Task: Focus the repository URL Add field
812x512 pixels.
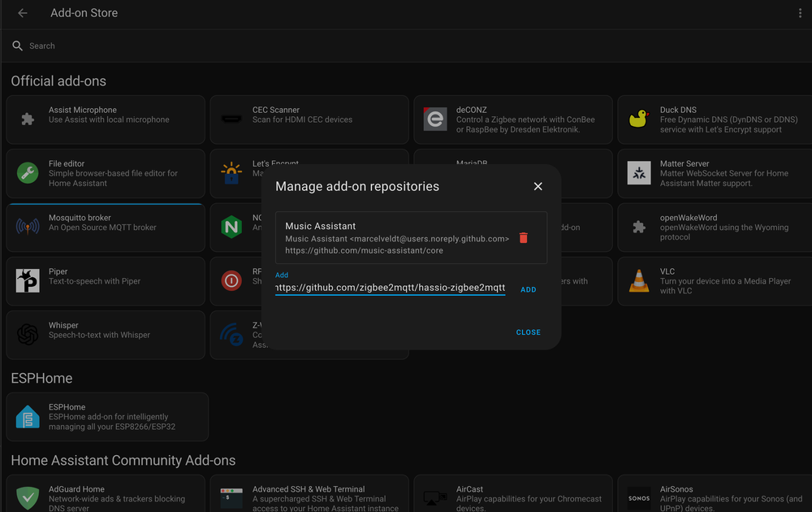Action: click(390, 288)
